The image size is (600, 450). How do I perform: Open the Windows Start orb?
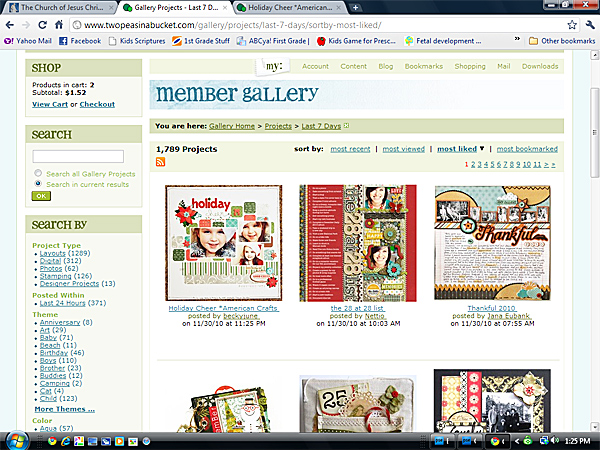coord(16,440)
